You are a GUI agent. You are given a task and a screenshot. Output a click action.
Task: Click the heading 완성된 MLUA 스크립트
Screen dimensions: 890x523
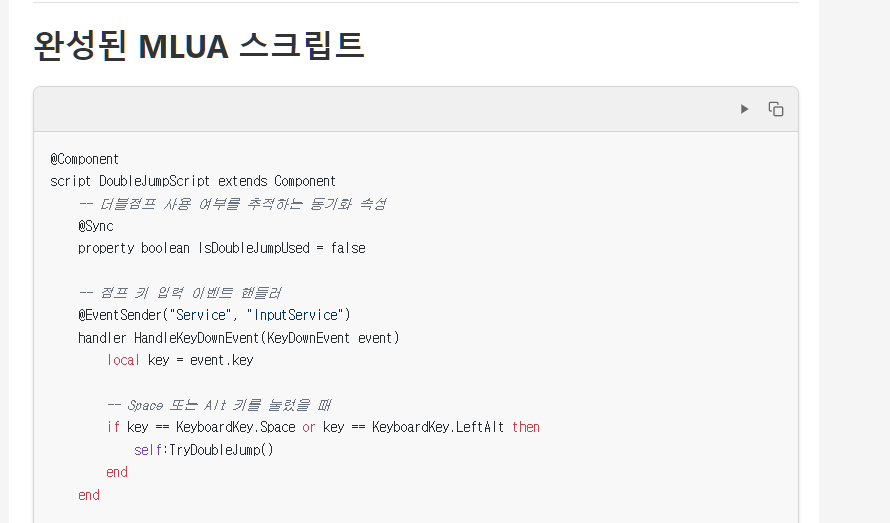199,45
